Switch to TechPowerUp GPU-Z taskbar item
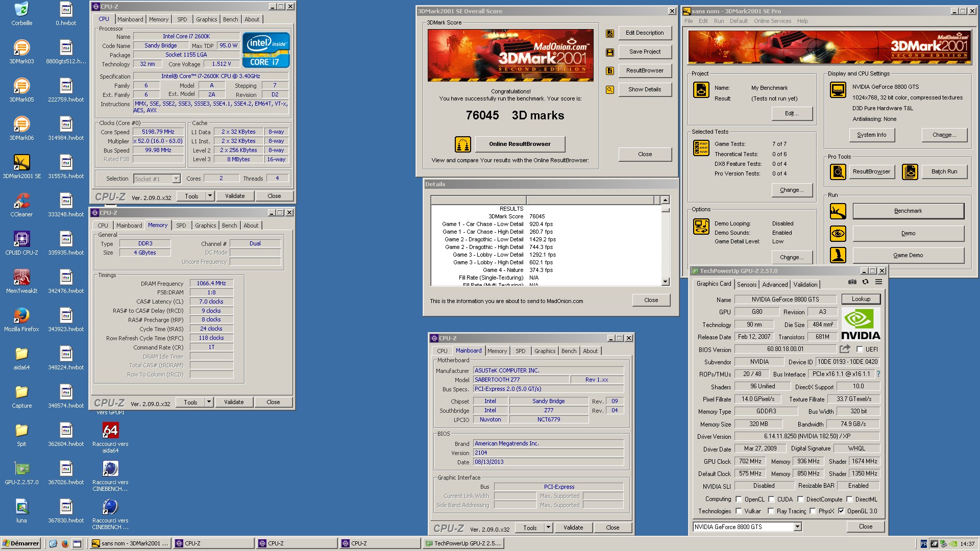The width and height of the screenshot is (980, 551). coord(463,544)
